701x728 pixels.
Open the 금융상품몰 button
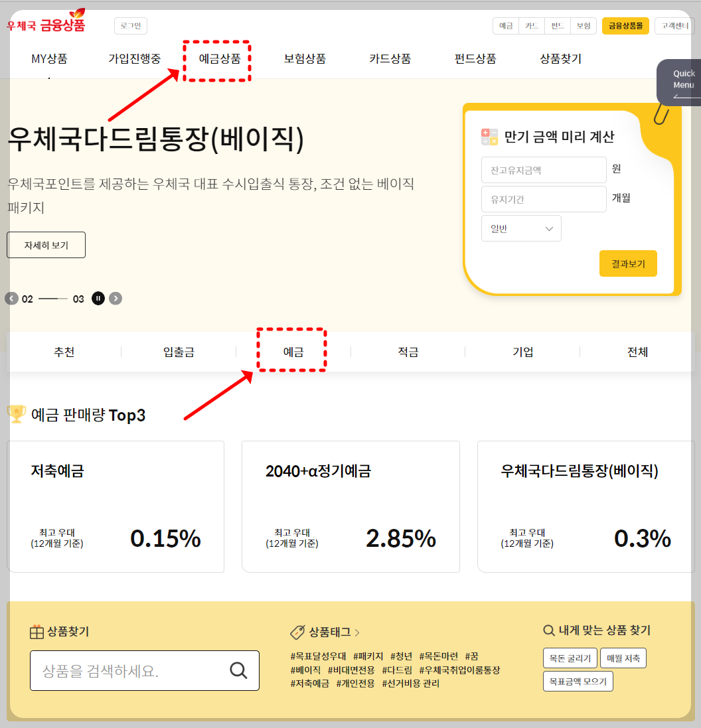pyautogui.click(x=625, y=26)
